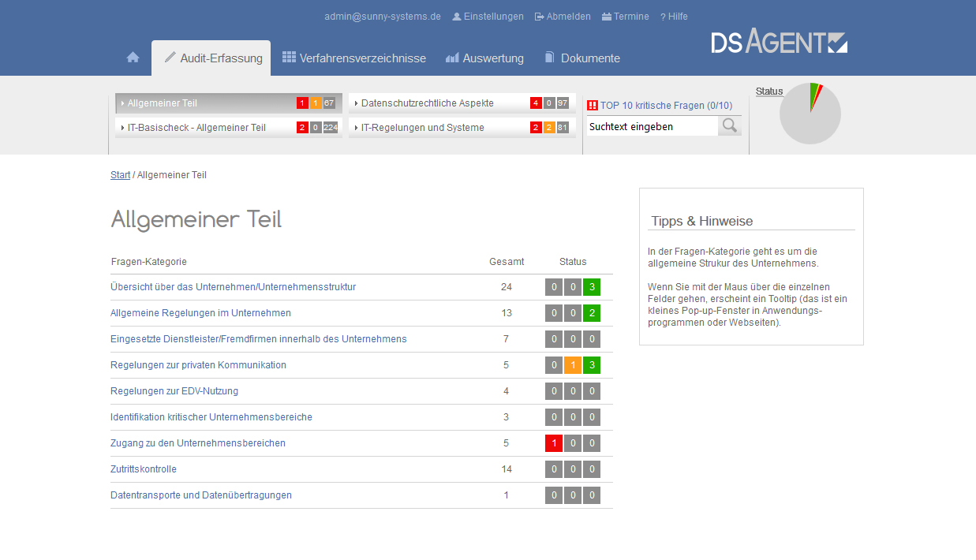Expand the Allgemeiner Teil section
Screen dimensions: 976x560
[x=229, y=103]
